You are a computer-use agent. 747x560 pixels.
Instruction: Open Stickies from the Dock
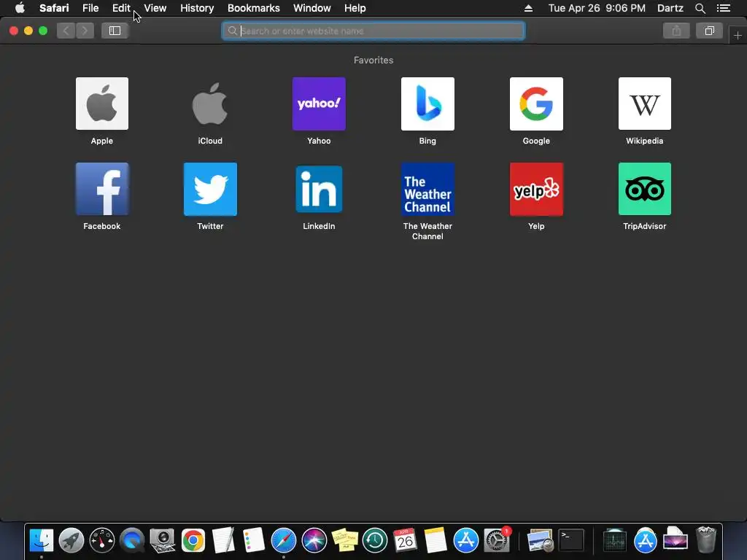pyautogui.click(x=344, y=540)
